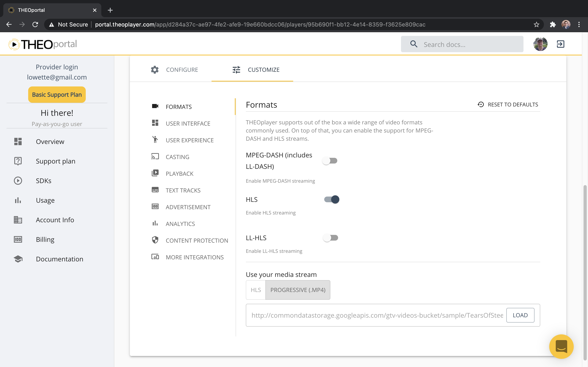588x367 pixels.
Task: Switch media stream type to HLS
Action: (x=255, y=290)
